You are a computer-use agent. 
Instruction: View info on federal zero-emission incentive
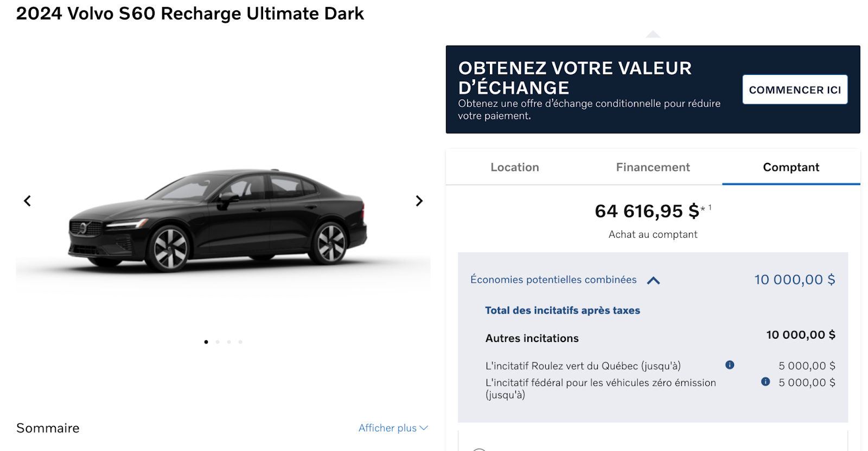pyautogui.click(x=765, y=382)
